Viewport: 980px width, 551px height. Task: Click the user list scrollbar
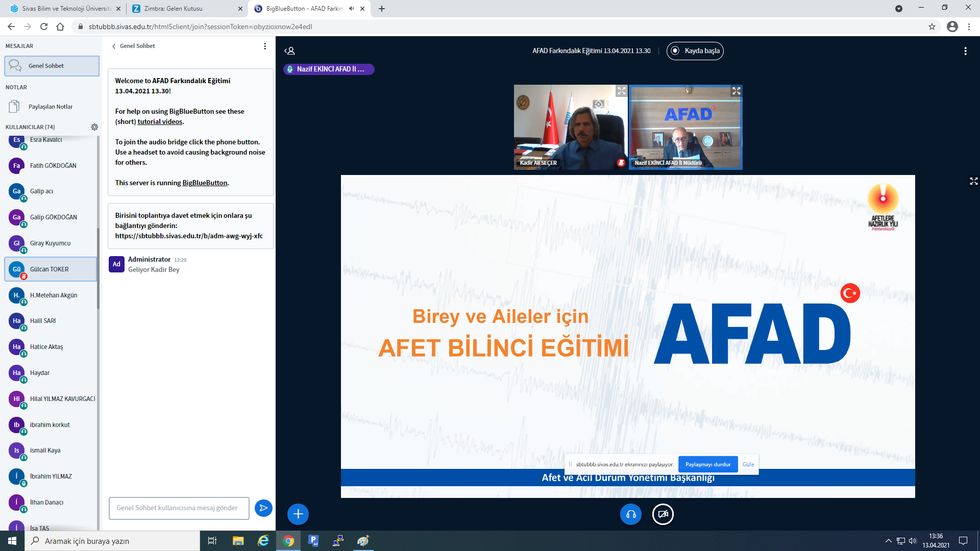point(98,268)
